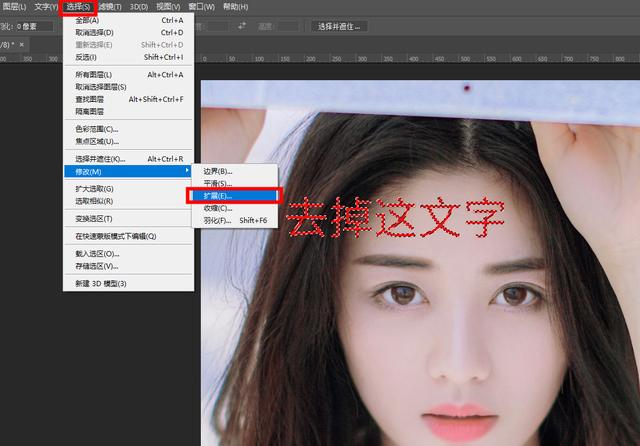
Task: Choose 新建 3D 模型(3)
Action: 129,284
